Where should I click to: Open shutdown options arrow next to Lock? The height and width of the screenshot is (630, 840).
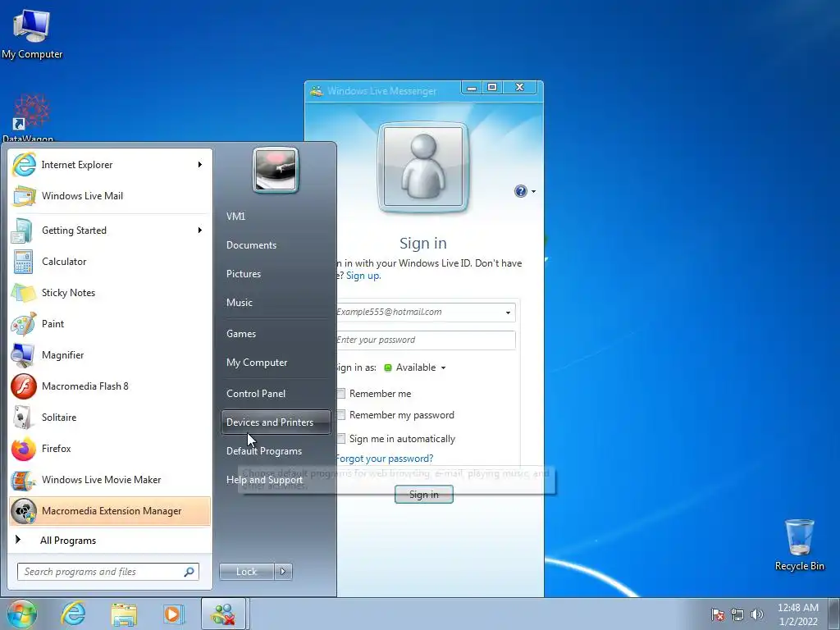point(283,572)
